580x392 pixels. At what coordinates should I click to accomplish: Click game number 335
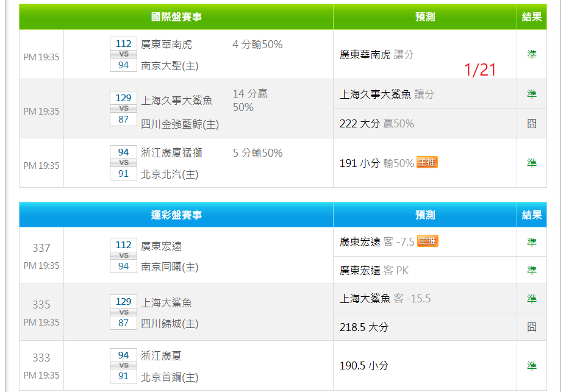[x=41, y=304]
